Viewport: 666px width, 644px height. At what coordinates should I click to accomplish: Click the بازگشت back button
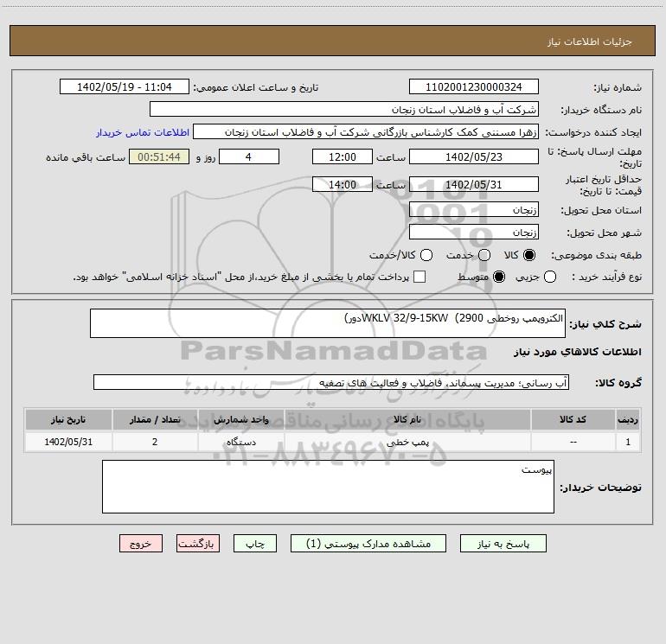click(198, 544)
